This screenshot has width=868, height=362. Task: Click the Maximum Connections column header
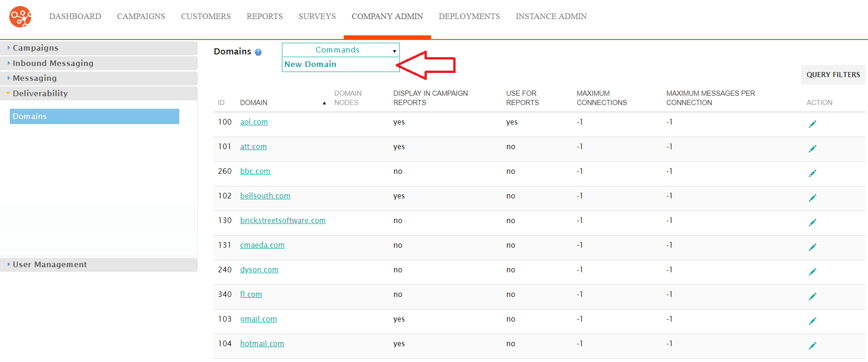[x=602, y=98]
